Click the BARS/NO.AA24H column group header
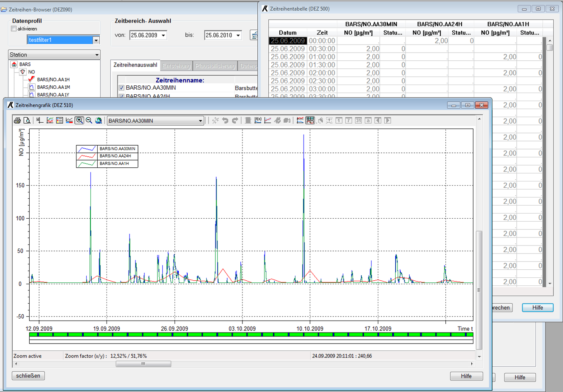Image resolution: width=563 pixels, height=392 pixels. pos(439,24)
